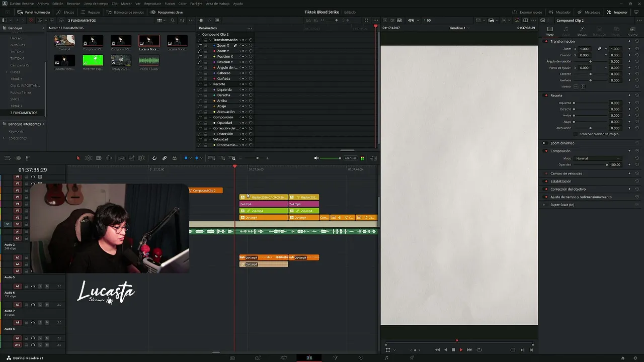Open the Color page icon in bottom bar

pyautogui.click(x=360, y=358)
